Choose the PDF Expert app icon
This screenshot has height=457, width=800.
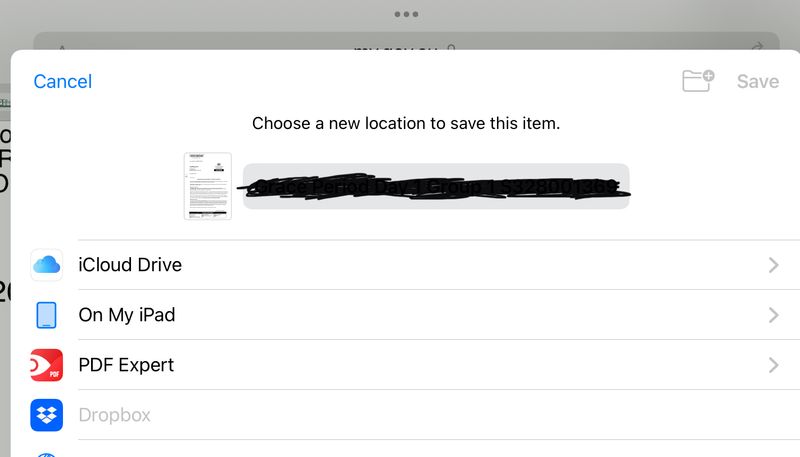pyautogui.click(x=47, y=365)
